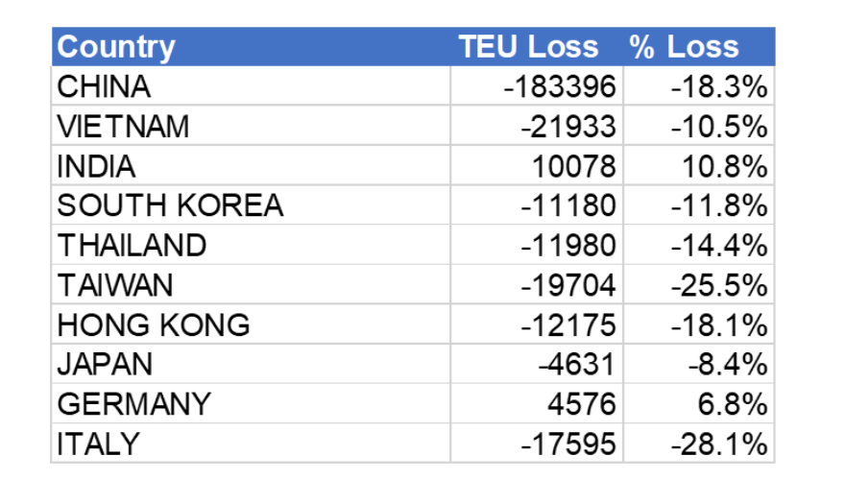Image resolution: width=845 pixels, height=504 pixels.
Task: Click the % Loss column header
Action: [x=685, y=47]
